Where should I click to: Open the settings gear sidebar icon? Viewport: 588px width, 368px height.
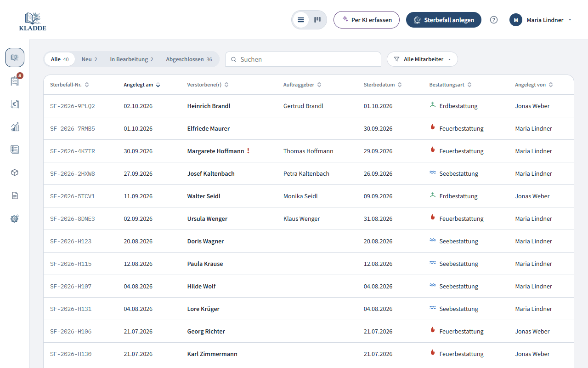[x=15, y=218]
